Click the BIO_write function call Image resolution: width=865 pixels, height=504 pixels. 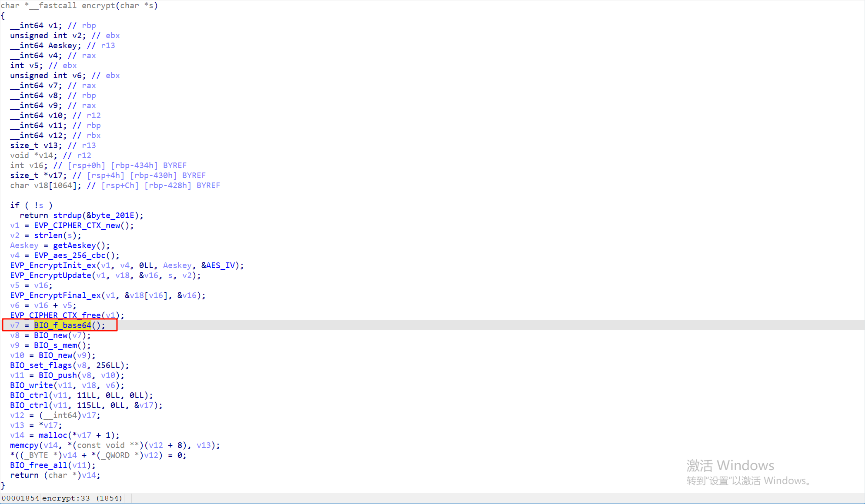pyautogui.click(x=31, y=385)
